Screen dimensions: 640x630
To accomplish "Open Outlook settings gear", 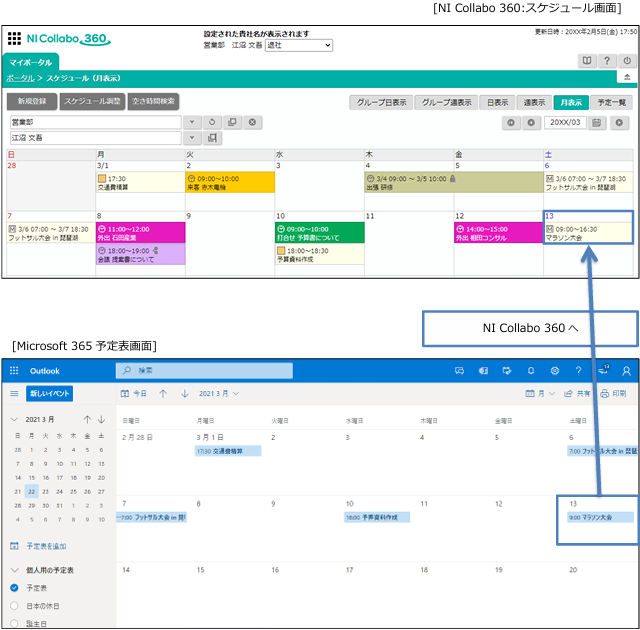I will click(554, 370).
